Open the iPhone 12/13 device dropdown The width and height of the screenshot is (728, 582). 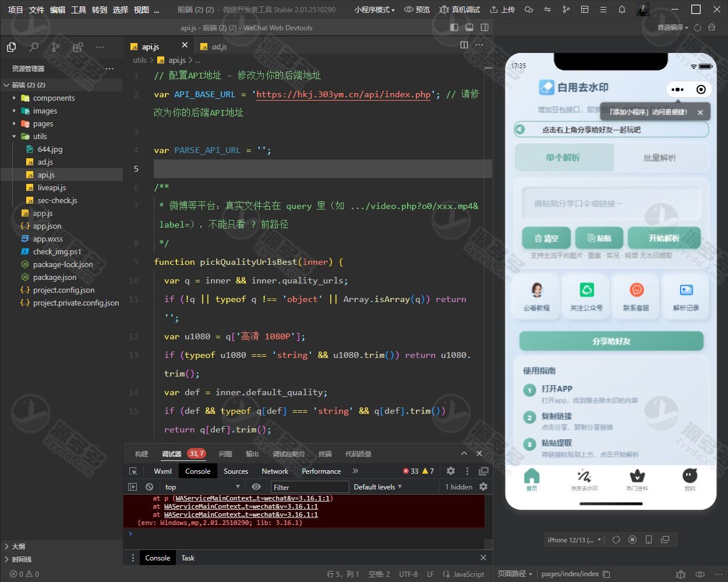[574, 540]
